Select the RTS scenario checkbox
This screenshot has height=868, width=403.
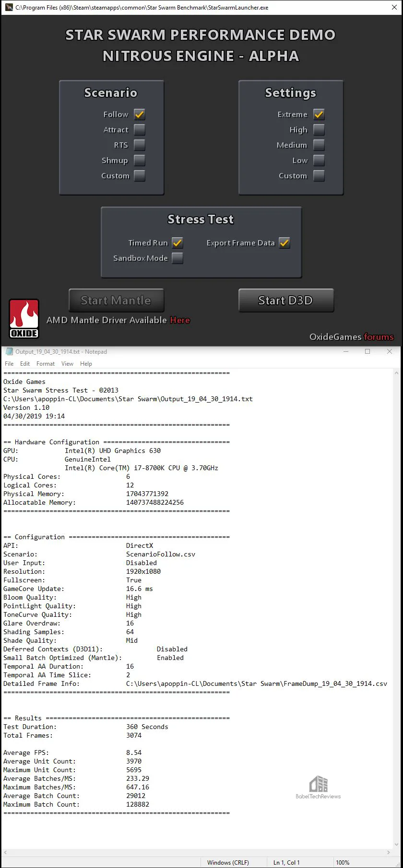pyautogui.click(x=140, y=145)
